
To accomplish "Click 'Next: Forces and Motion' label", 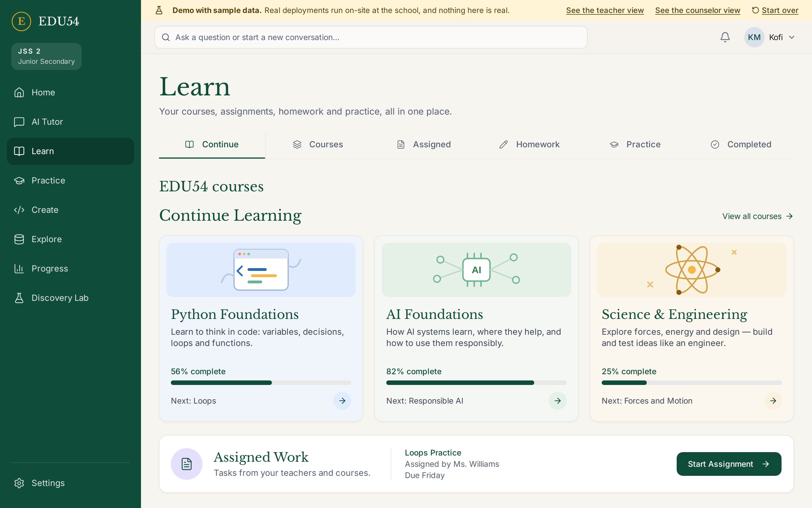I will point(647,401).
